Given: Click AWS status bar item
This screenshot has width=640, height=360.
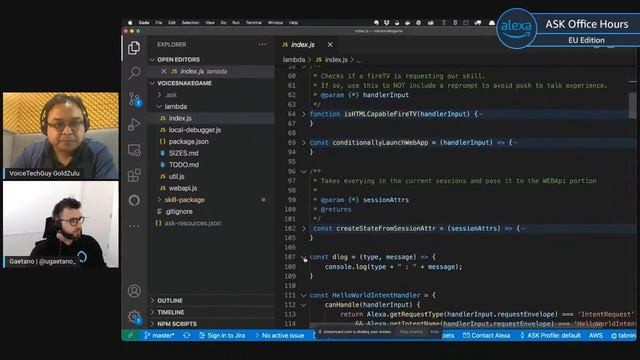Looking at the screenshot, I should 596,336.
